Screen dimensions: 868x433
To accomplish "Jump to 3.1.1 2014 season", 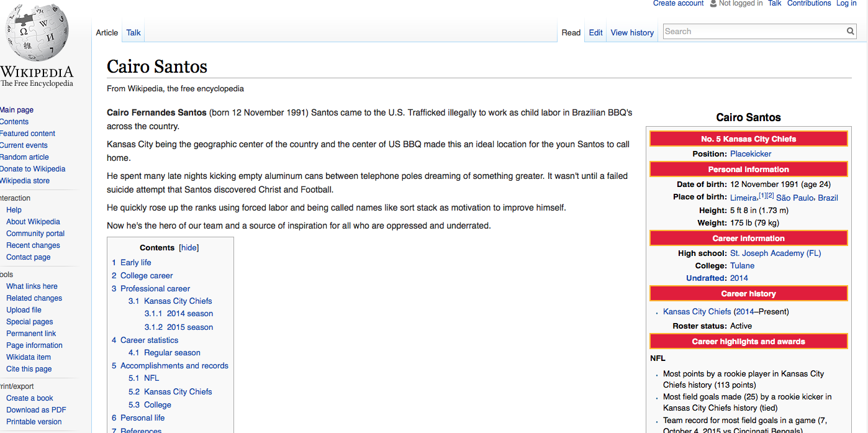I will click(179, 314).
